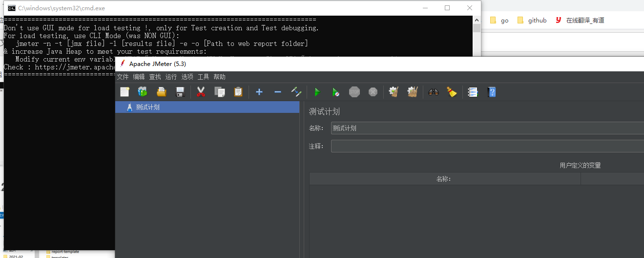
Task: Click Start no pauses icon
Action: (335, 92)
